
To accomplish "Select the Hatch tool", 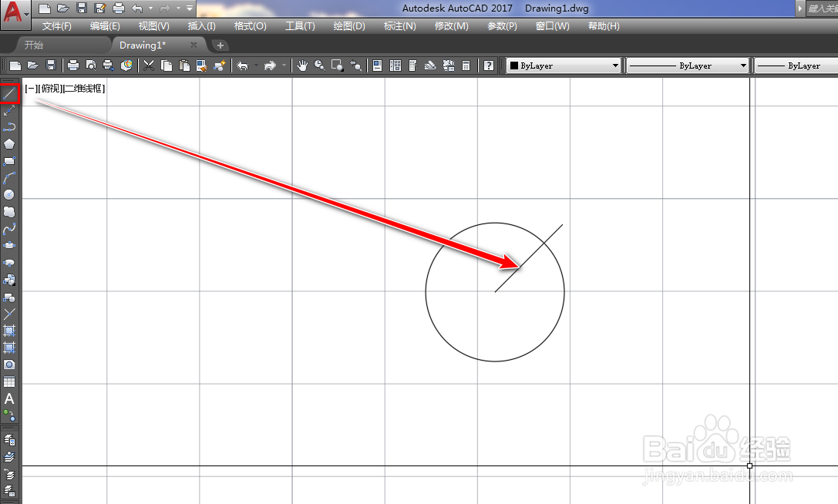I will pyautogui.click(x=9, y=331).
